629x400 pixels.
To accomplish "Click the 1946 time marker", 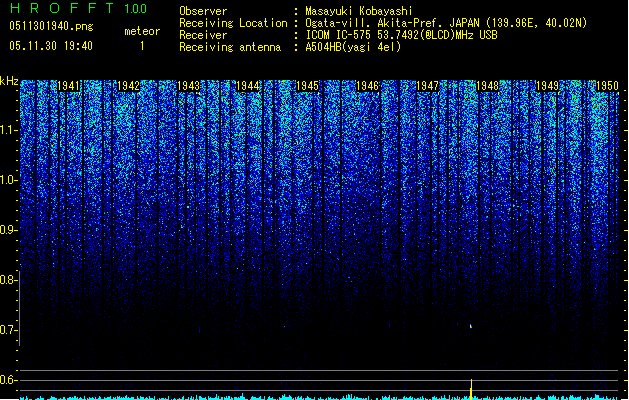I will point(368,86).
